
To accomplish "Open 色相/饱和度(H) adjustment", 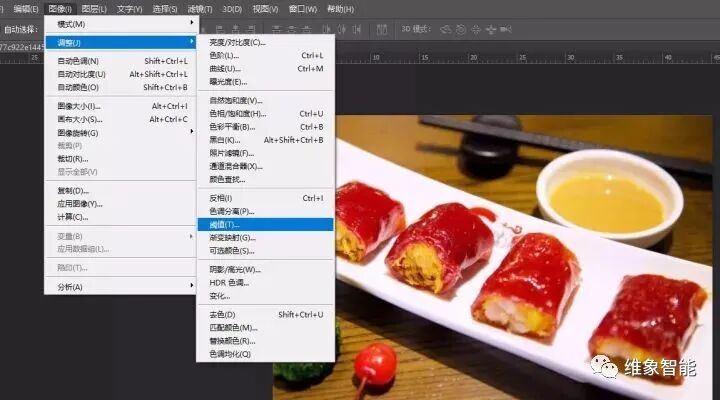I will click(x=265, y=113).
